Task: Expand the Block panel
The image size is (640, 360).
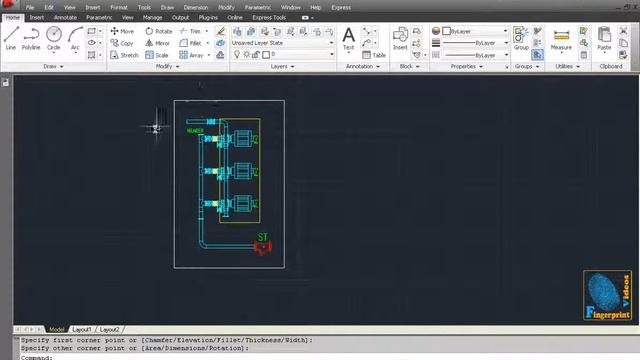Action: [409, 66]
